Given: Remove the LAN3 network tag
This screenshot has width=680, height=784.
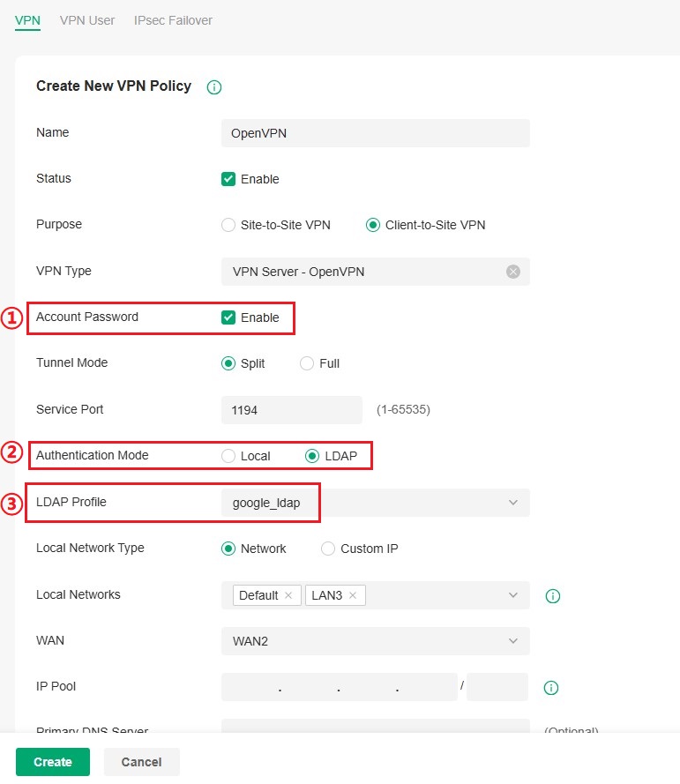Looking at the screenshot, I should pyautogui.click(x=353, y=595).
